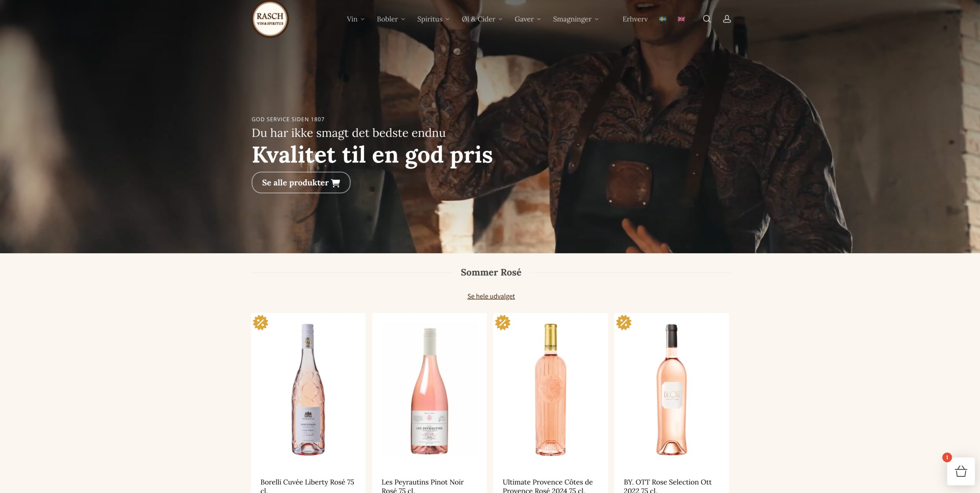
Task: Open the shopping basket with 1 item
Action: (961, 471)
